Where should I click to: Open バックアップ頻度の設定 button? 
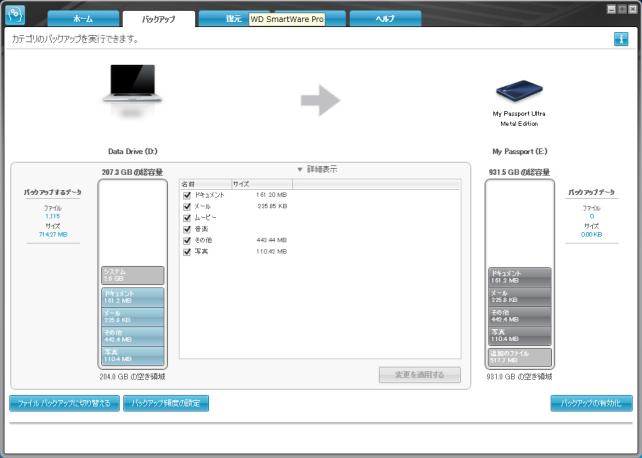pos(166,403)
